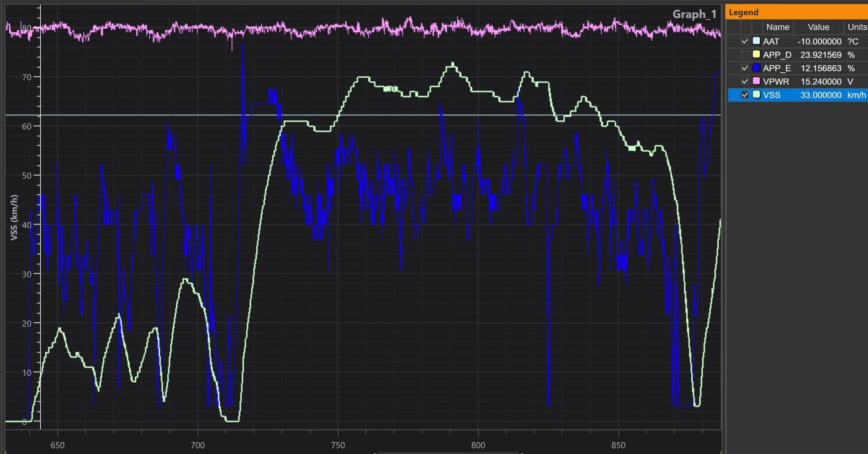Click the 650 tick on time axis
Screen dimensions: 868x454
(x=58, y=445)
